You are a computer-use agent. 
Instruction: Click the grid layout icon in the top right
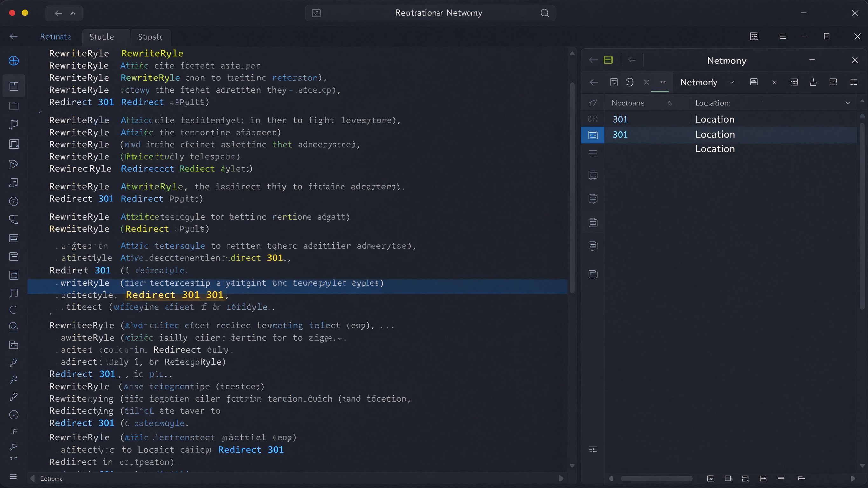click(x=754, y=36)
